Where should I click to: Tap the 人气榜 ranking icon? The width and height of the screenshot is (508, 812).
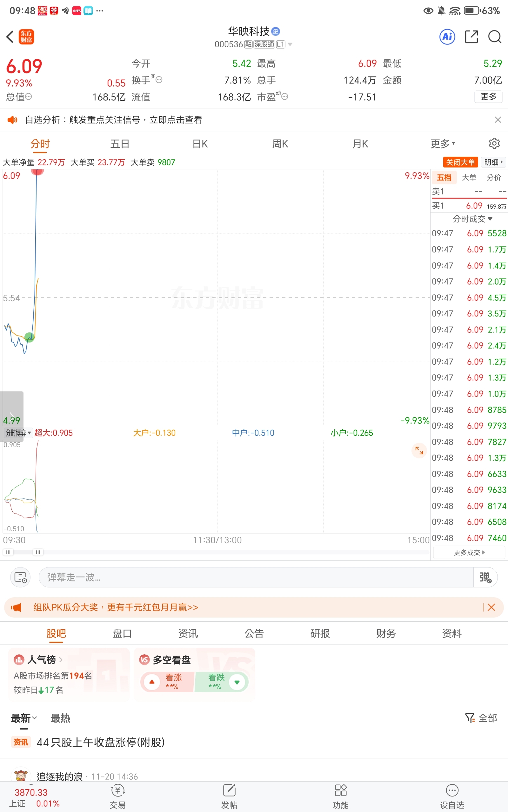click(19, 660)
